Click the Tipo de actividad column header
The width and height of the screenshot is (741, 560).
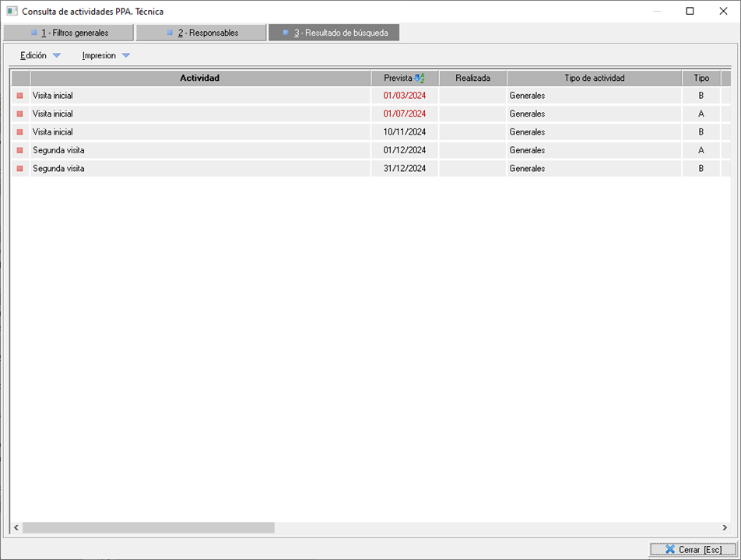click(594, 78)
